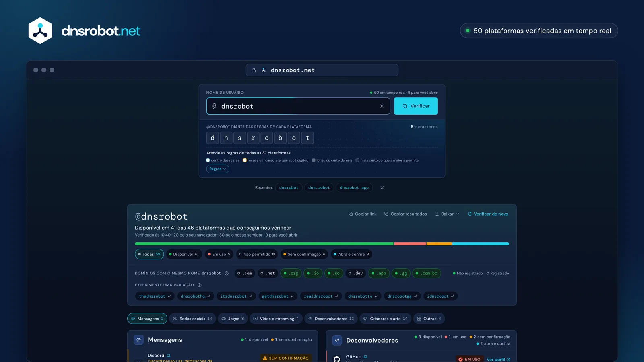Switch to Jogos tab
The width and height of the screenshot is (644, 362).
(x=233, y=319)
